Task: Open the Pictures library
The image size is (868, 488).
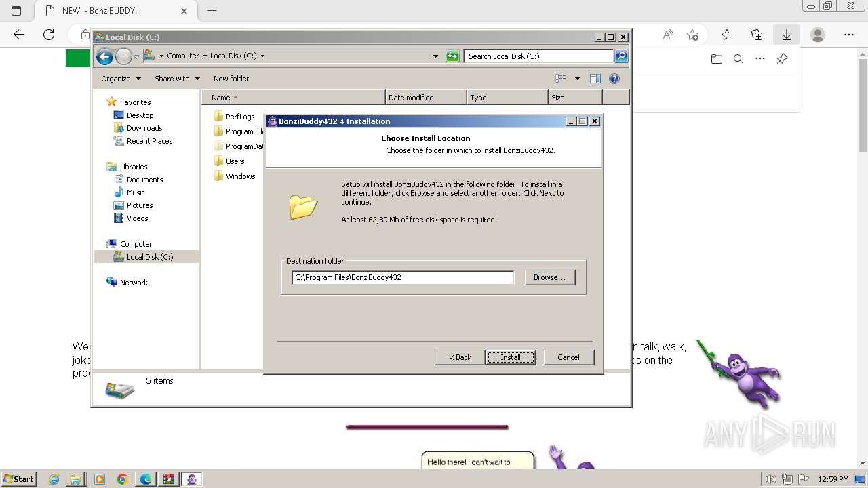Action: point(133,205)
